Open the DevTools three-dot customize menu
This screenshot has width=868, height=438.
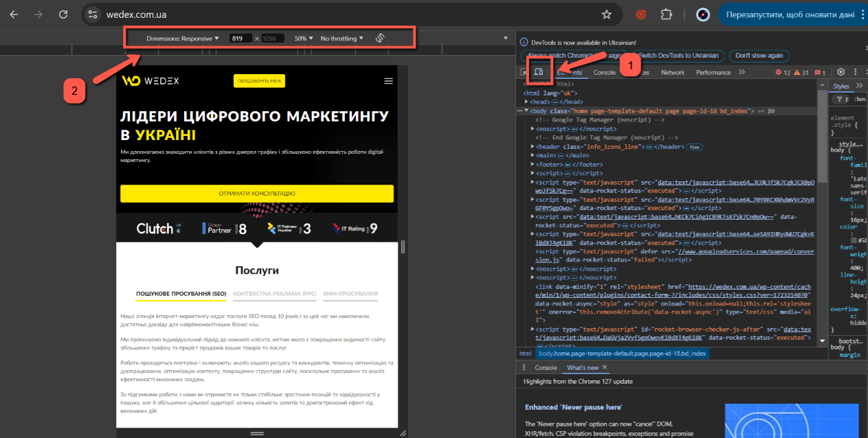coord(856,72)
